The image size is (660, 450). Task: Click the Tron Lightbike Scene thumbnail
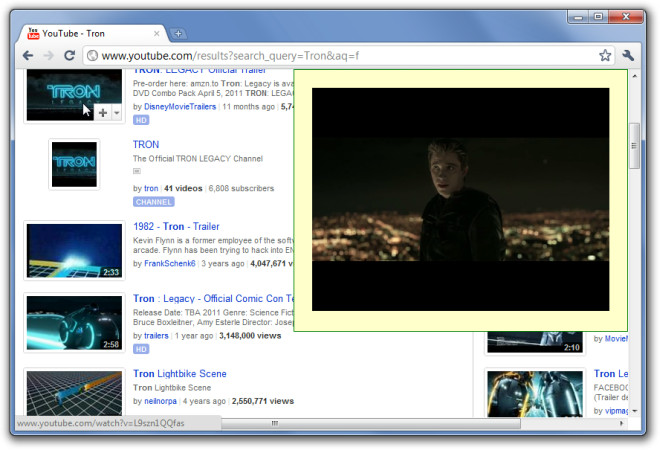click(x=74, y=393)
